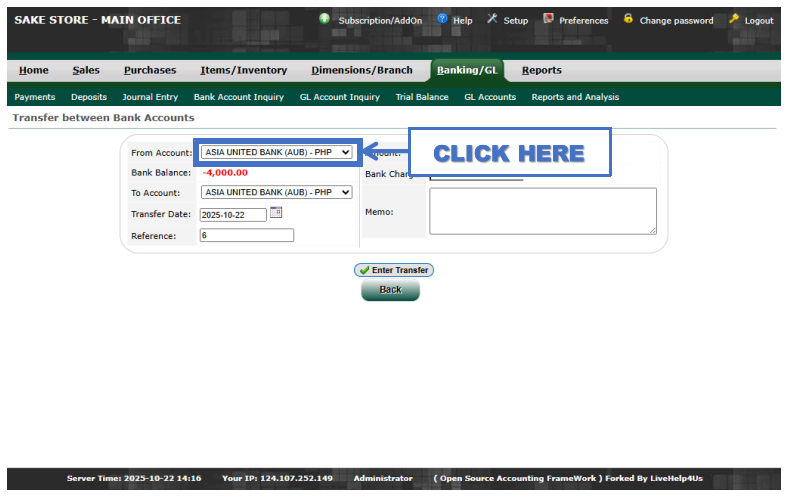Switch to the Reports tab
788x497 pixels.
click(x=541, y=70)
